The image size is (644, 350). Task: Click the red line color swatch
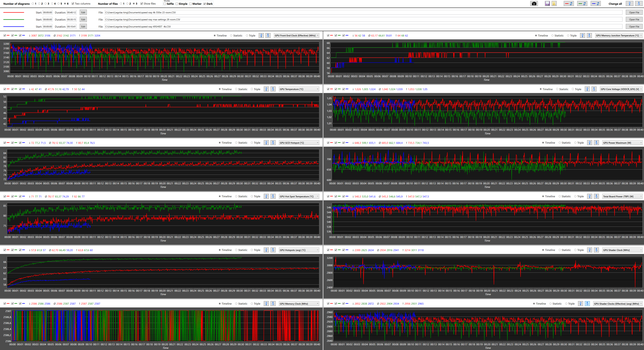pos(14,12)
